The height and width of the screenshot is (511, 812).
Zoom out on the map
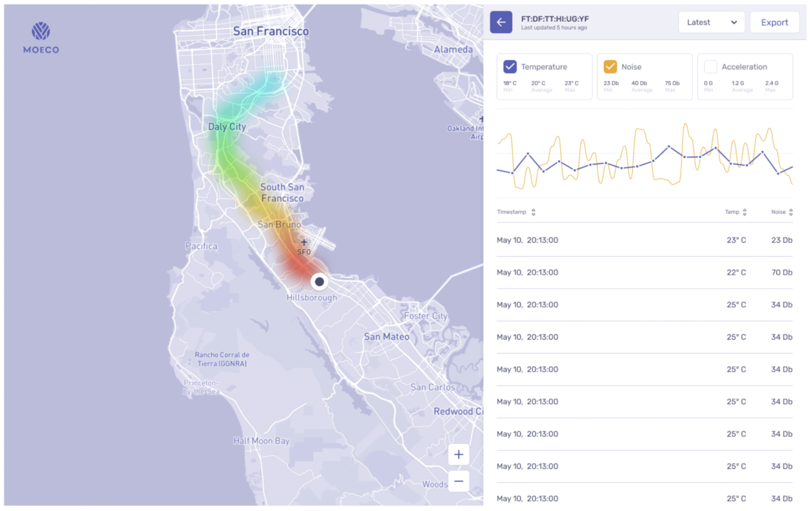(x=458, y=481)
